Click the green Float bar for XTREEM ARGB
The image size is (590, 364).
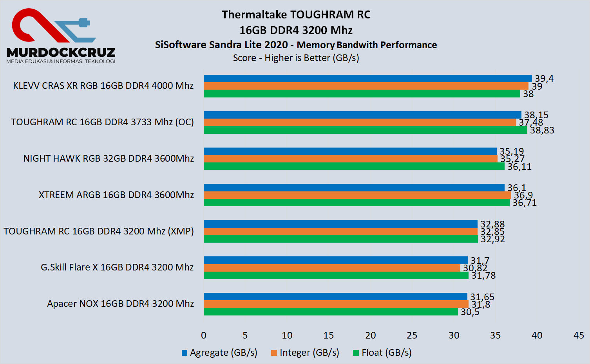click(x=357, y=203)
